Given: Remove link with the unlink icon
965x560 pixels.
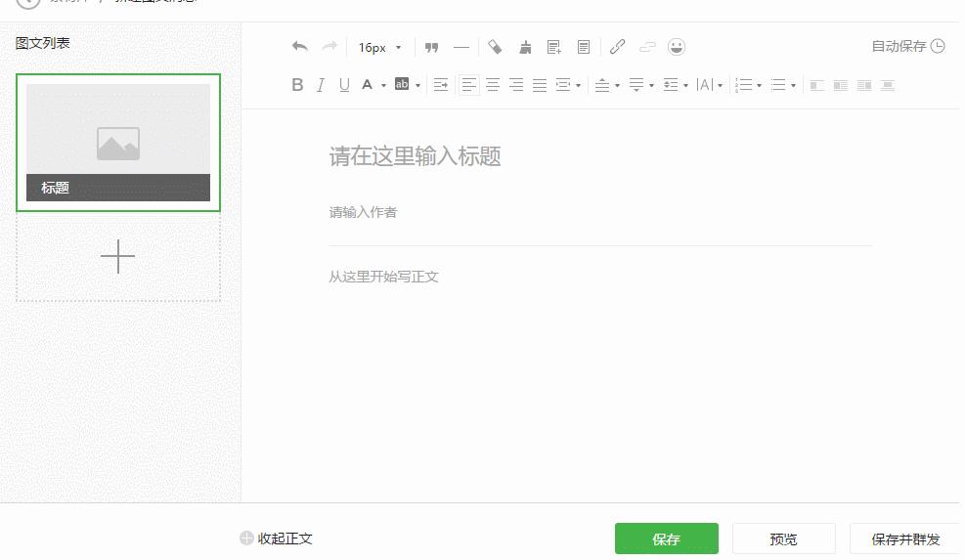Looking at the screenshot, I should pos(647,47).
